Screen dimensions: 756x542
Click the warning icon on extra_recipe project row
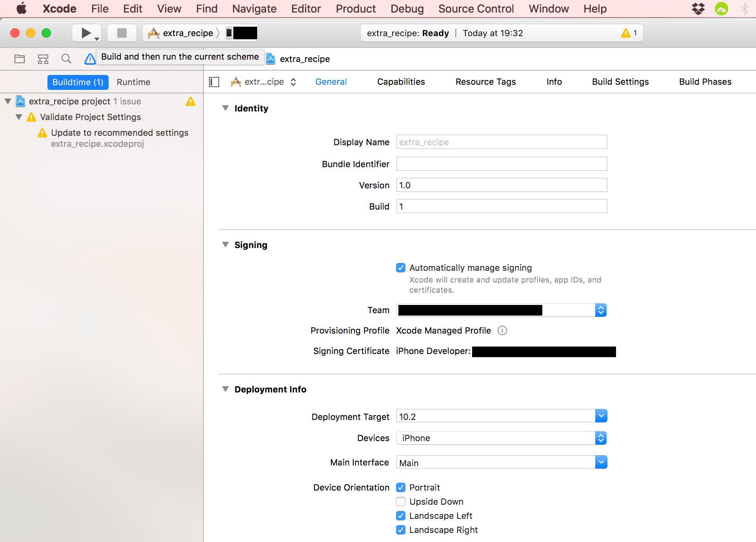(191, 101)
